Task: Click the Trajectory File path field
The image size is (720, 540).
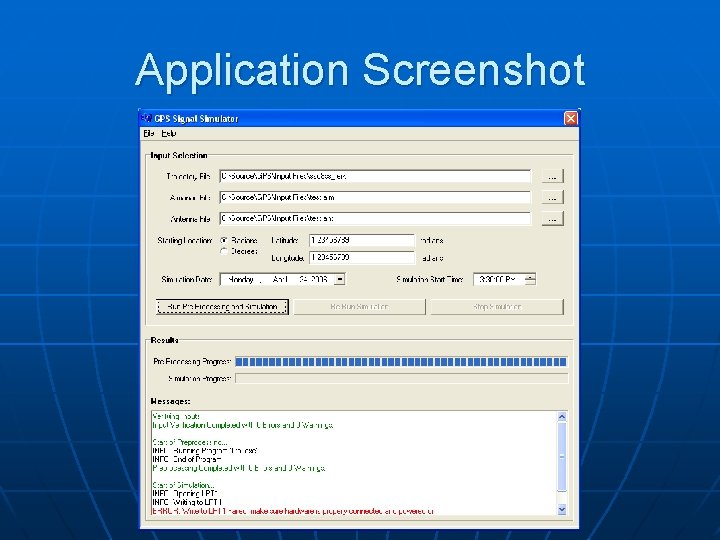Action: [x=375, y=176]
